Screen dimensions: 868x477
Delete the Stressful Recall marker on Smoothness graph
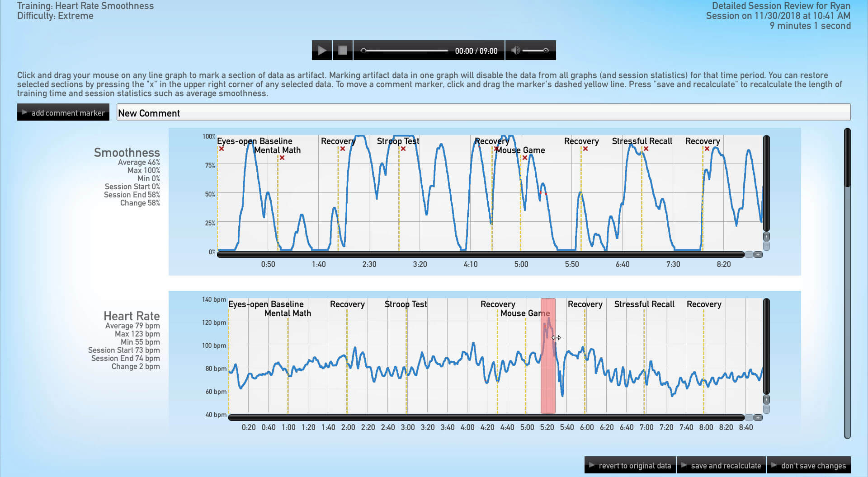[x=646, y=149]
